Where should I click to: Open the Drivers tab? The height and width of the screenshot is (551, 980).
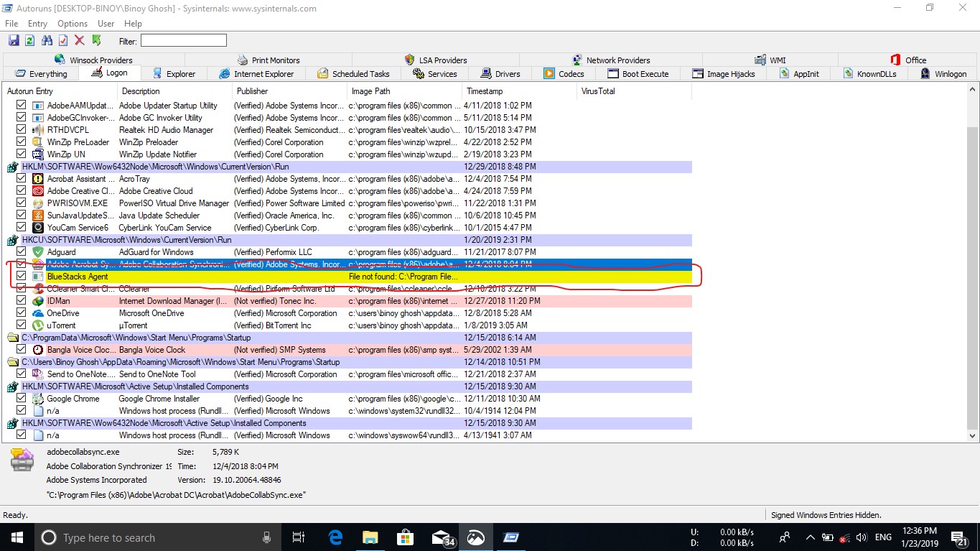500,74
